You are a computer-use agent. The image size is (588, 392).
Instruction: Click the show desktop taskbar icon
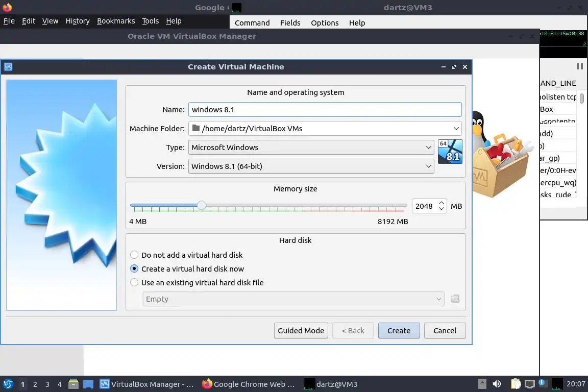(88, 384)
